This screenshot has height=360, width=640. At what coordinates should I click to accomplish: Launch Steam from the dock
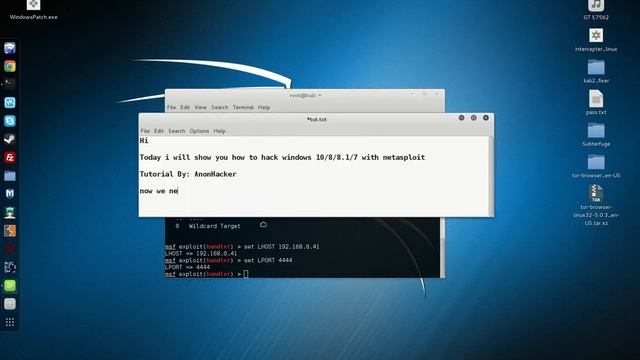coord(10,139)
